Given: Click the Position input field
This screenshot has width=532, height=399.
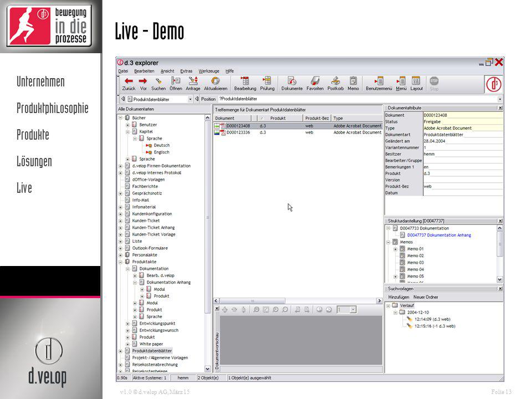Looking at the screenshot, I should point(357,99).
